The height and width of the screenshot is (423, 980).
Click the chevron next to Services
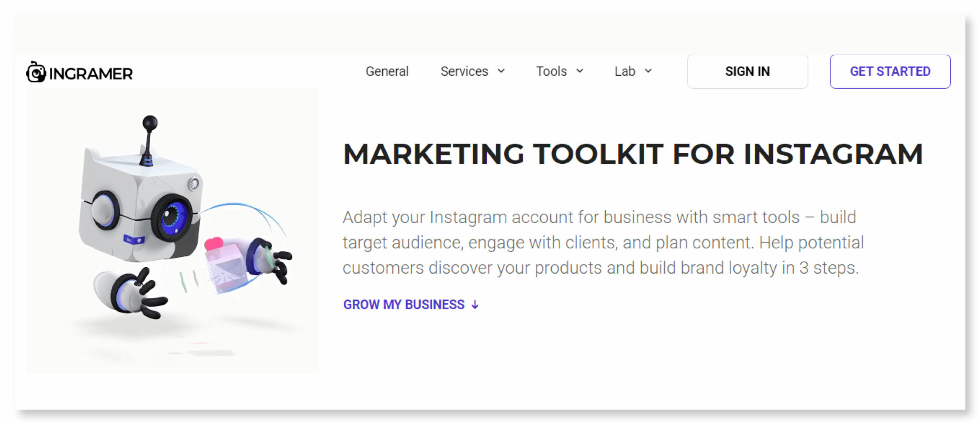[501, 71]
